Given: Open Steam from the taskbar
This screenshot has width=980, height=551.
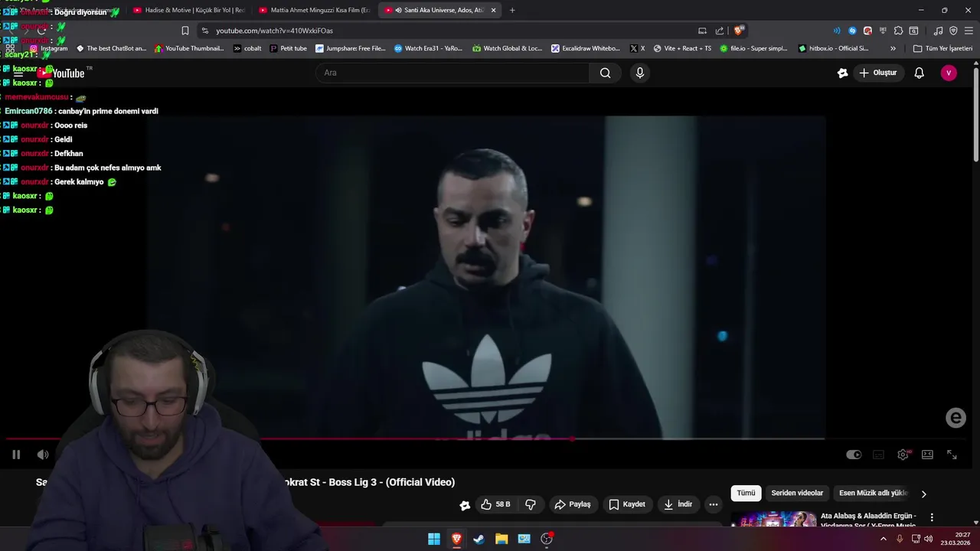Looking at the screenshot, I should 479,539.
